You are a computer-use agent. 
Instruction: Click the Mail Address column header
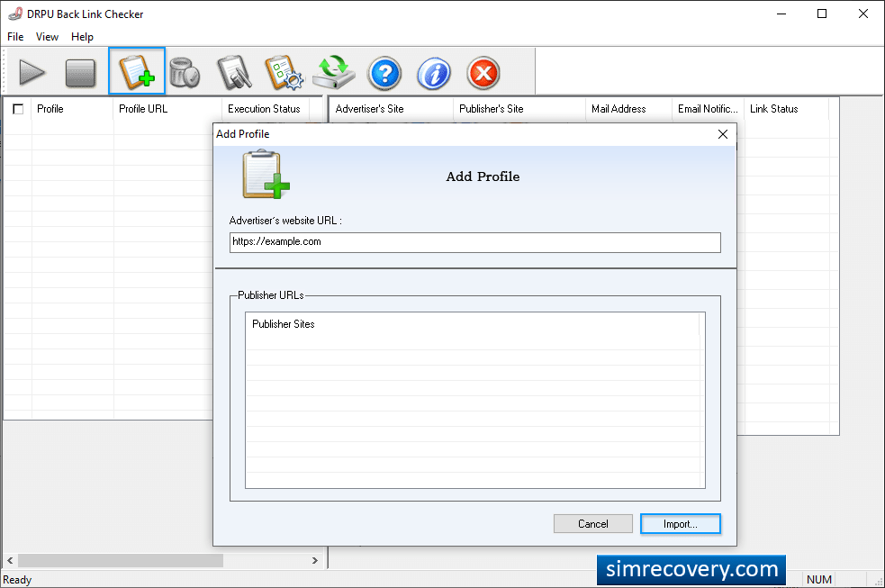(628, 109)
